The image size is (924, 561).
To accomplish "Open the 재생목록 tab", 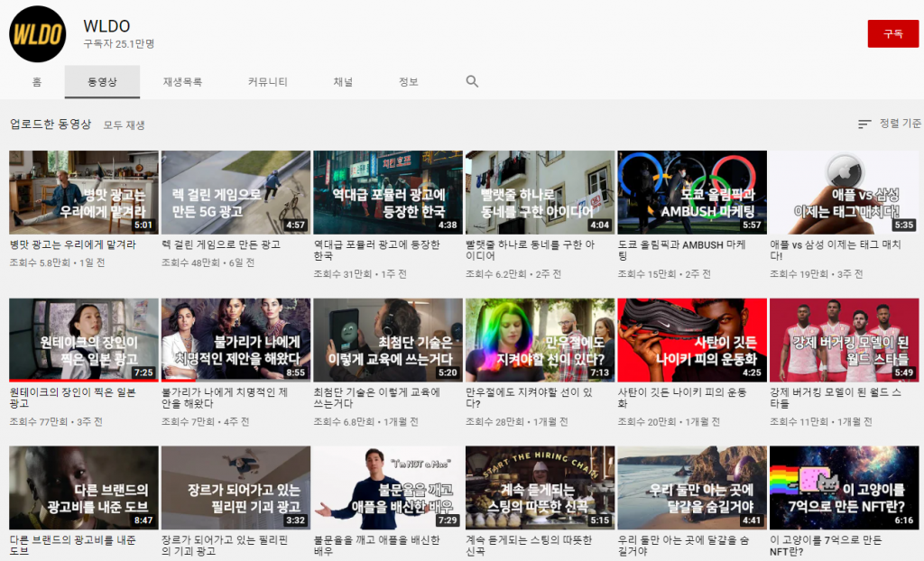I will coord(182,82).
